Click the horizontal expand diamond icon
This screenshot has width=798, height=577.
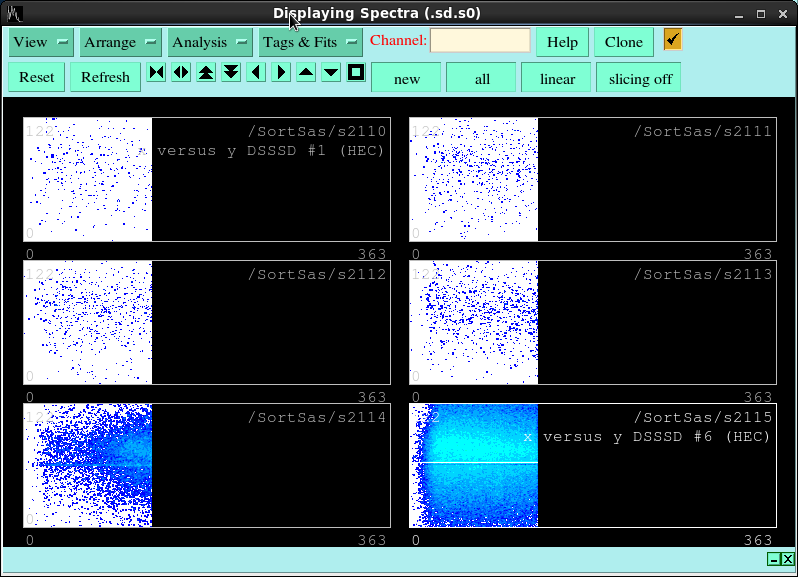click(x=181, y=72)
